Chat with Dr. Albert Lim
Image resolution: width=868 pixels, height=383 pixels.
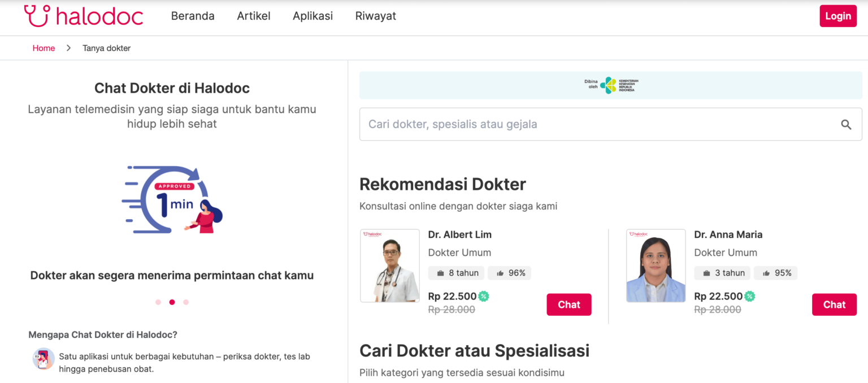[568, 304]
